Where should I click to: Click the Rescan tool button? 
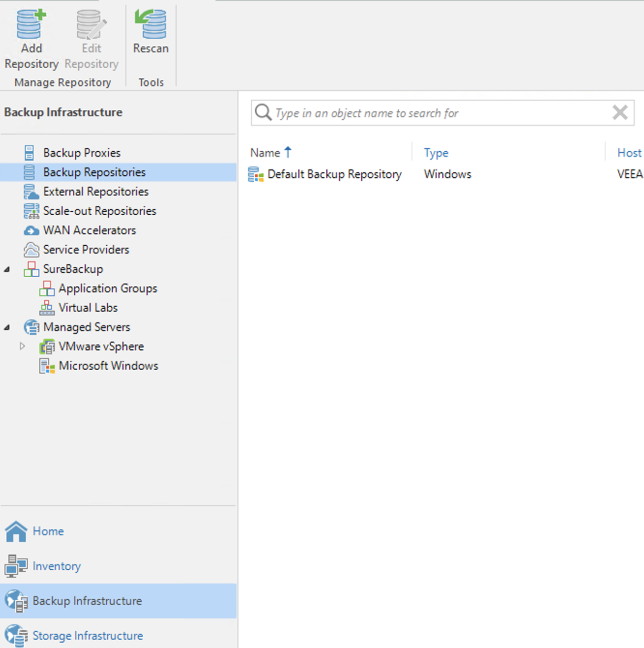[x=151, y=32]
